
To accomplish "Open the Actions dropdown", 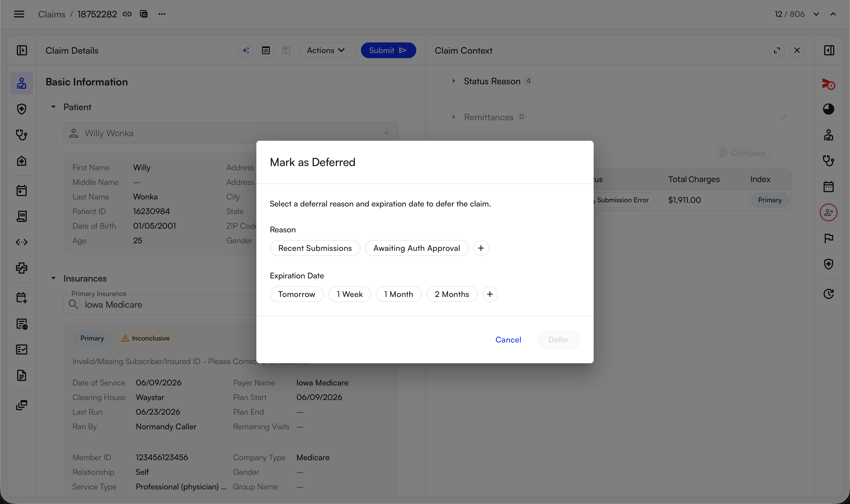I will coord(327,50).
